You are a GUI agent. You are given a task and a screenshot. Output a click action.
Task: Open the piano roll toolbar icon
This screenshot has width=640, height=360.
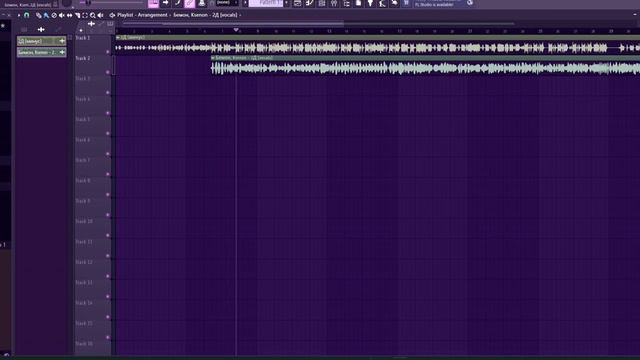click(x=310, y=3)
